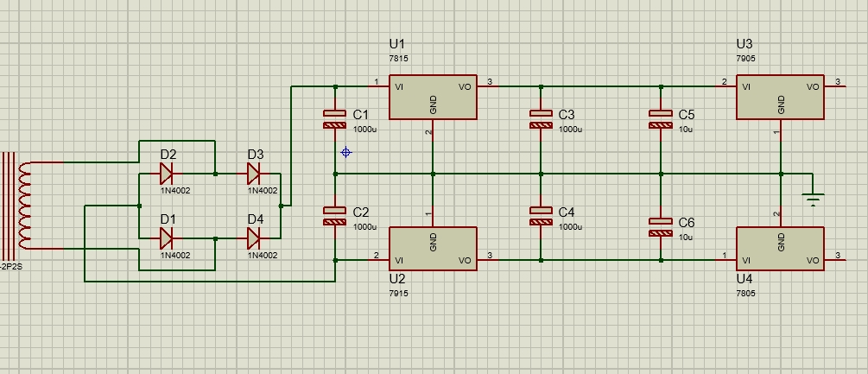Click the '7915' value label
Image resolution: width=868 pixels, height=374 pixels.
coord(398,293)
